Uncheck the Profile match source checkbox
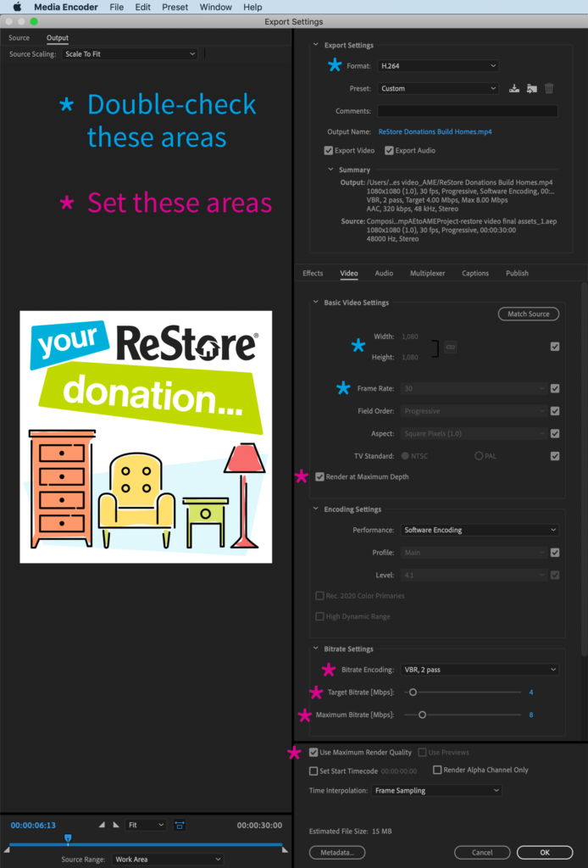The width and height of the screenshot is (588, 868). (555, 553)
